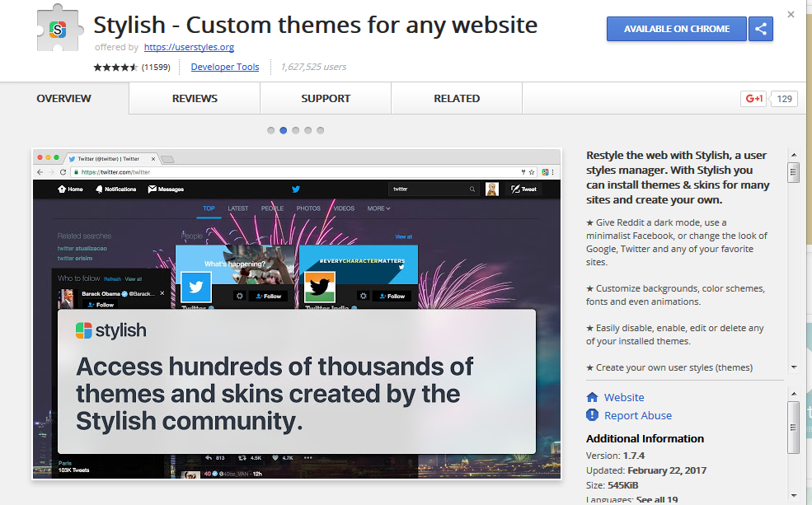The width and height of the screenshot is (812, 505).
Task: Click the Updated February 22, 2017 text
Action: pos(646,470)
